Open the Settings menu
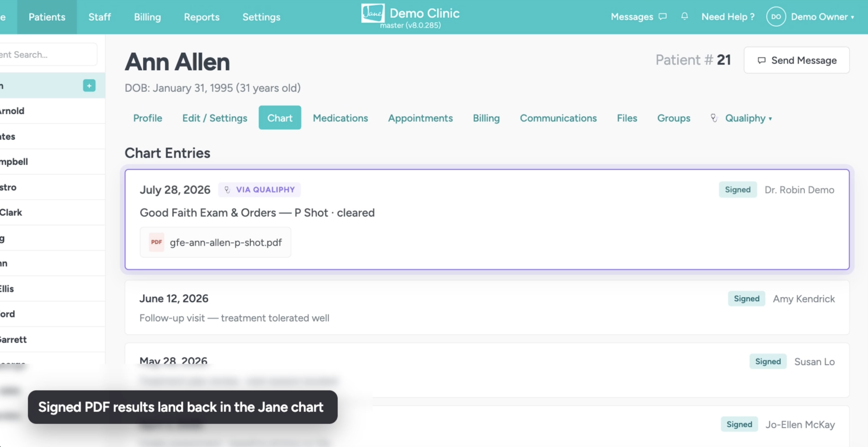This screenshot has width=868, height=447. (x=261, y=17)
